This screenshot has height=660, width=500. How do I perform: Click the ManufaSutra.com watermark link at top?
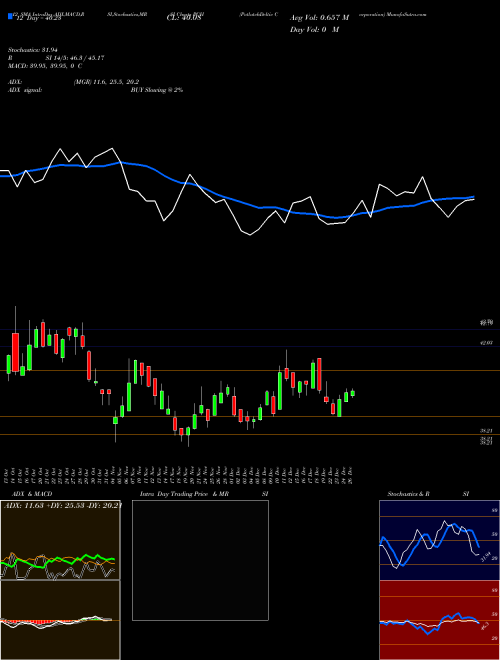406,14
